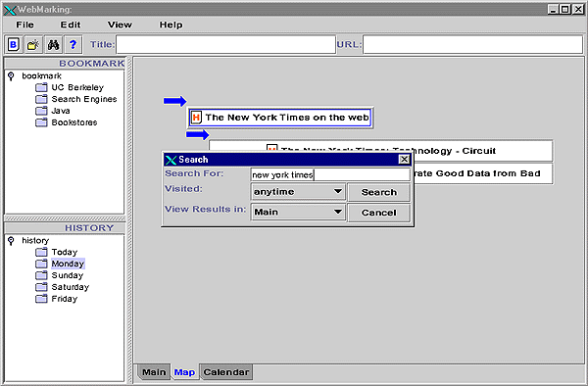Screen dimensions: 588x386
Task: Click the Java folder icon
Action: click(41, 111)
